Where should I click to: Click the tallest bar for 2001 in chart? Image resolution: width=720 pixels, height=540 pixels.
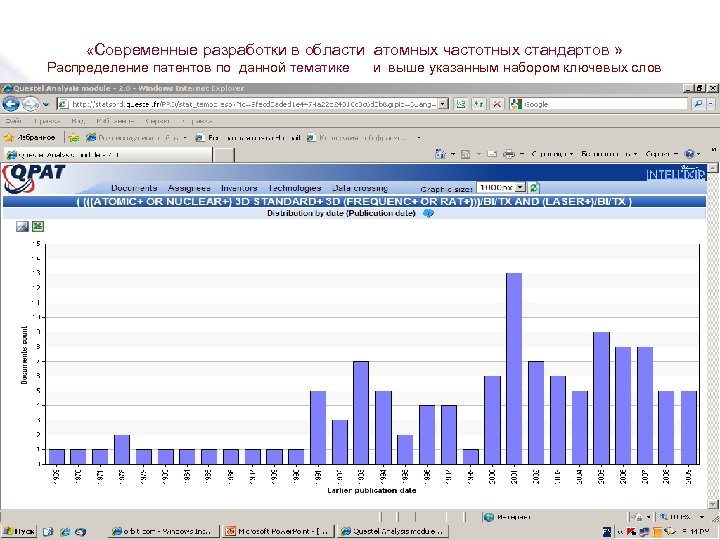point(514,368)
